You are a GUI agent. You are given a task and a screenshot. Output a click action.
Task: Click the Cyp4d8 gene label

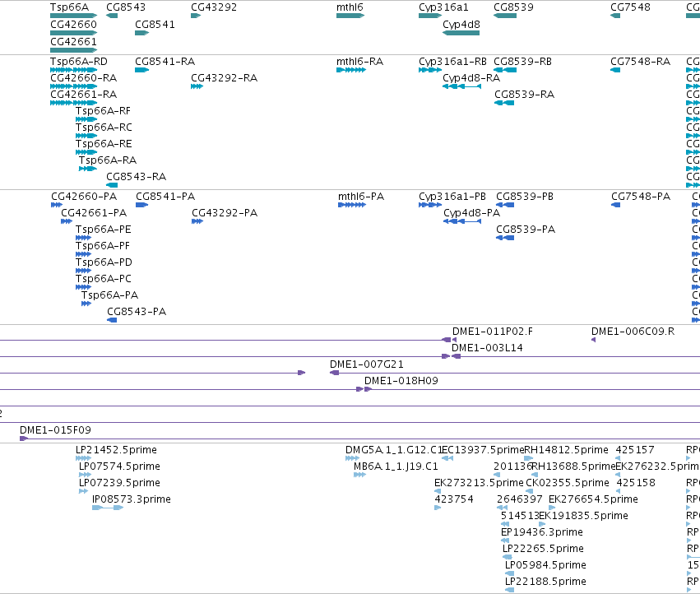461,24
